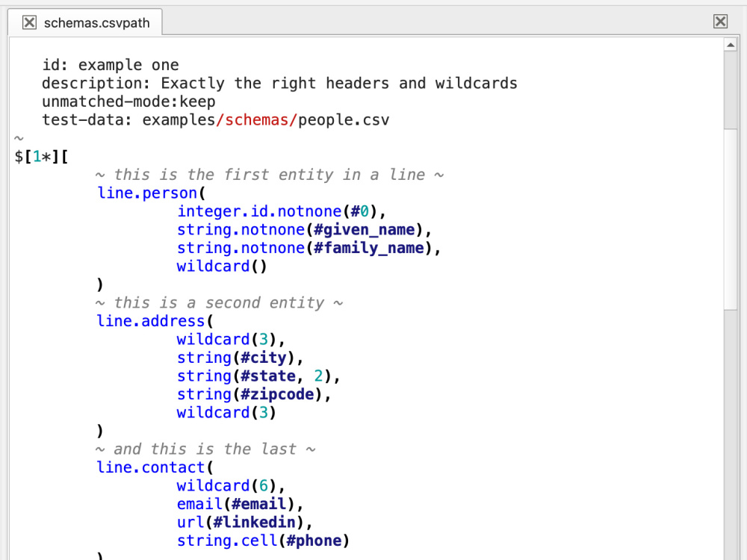Close the schemas.csvpath tab with its X icon
The height and width of the screenshot is (560, 747).
[x=29, y=22]
